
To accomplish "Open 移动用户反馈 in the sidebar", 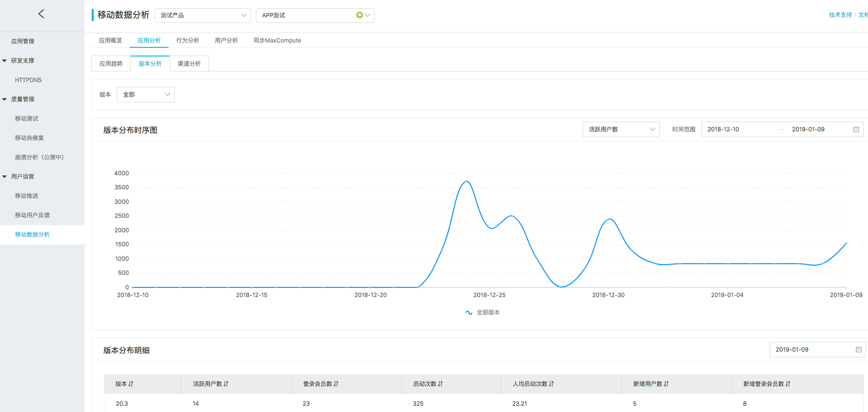I will click(32, 215).
